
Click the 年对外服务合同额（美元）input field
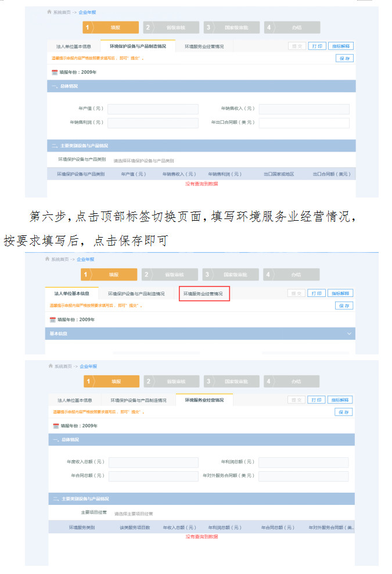pyautogui.click(x=303, y=476)
